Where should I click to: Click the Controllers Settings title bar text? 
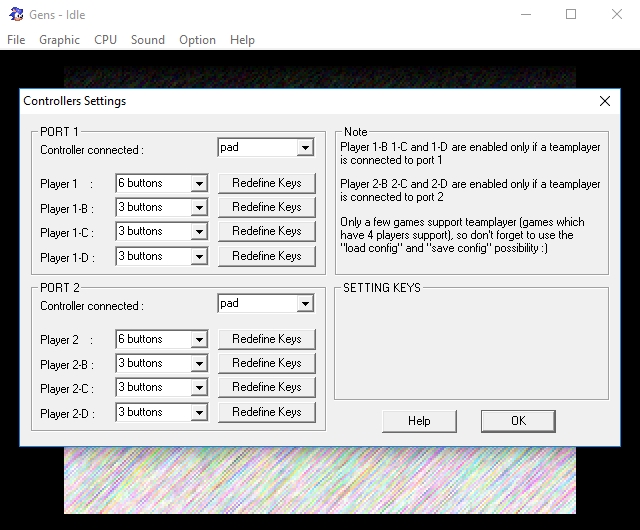pyautogui.click(x=75, y=101)
